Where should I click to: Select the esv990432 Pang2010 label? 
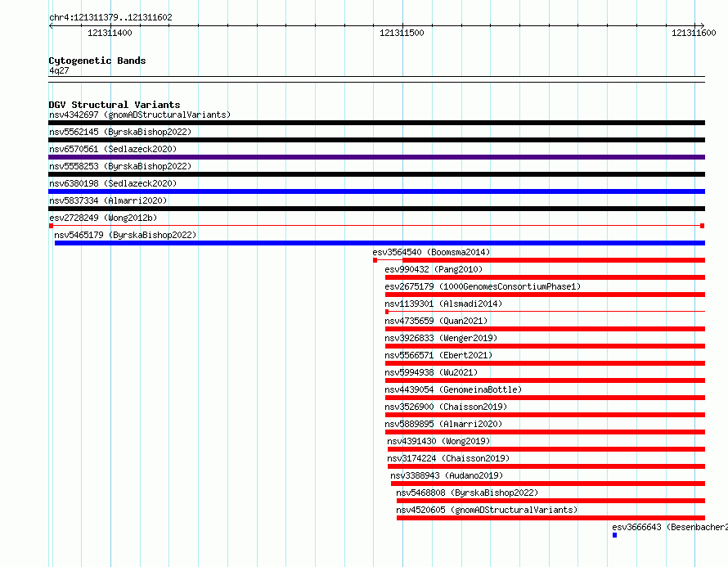pos(434,269)
